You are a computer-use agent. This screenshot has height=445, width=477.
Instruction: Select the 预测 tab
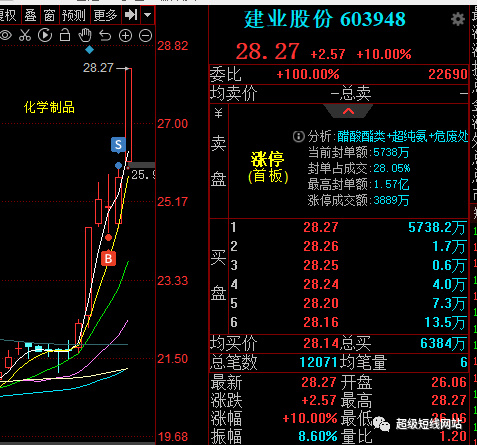tap(74, 15)
